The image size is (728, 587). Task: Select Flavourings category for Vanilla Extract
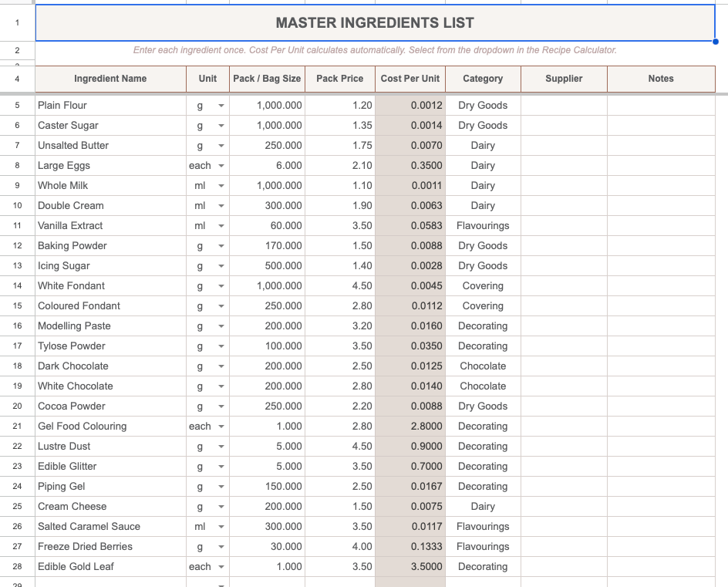[x=483, y=226]
